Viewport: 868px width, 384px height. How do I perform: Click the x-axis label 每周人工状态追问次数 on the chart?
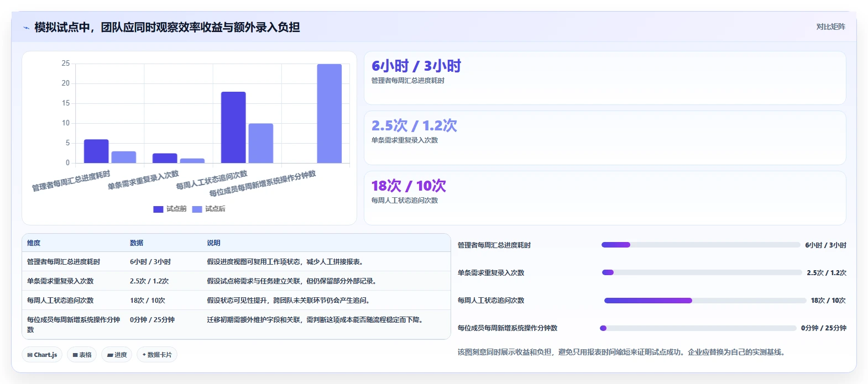coord(212,180)
